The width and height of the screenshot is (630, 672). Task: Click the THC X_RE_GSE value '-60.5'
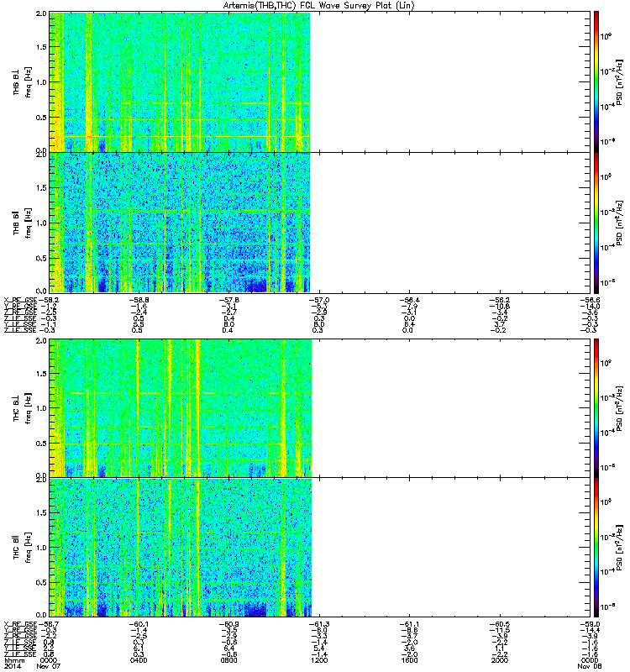[499, 624]
